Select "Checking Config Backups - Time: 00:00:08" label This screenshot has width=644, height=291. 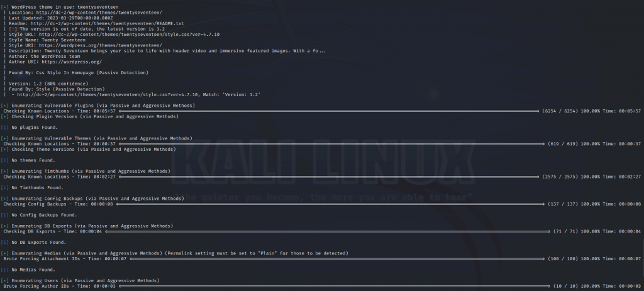tap(58, 204)
